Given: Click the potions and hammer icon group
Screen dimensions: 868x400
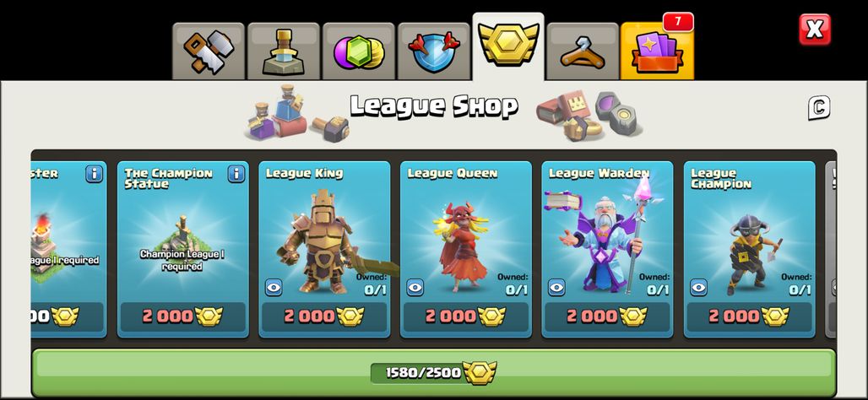Looking at the screenshot, I should 297,113.
